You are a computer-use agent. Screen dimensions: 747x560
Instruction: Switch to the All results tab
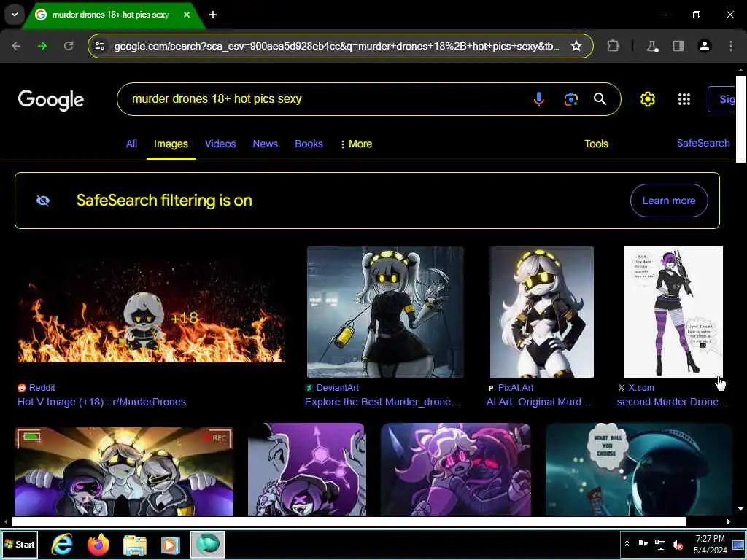click(131, 144)
